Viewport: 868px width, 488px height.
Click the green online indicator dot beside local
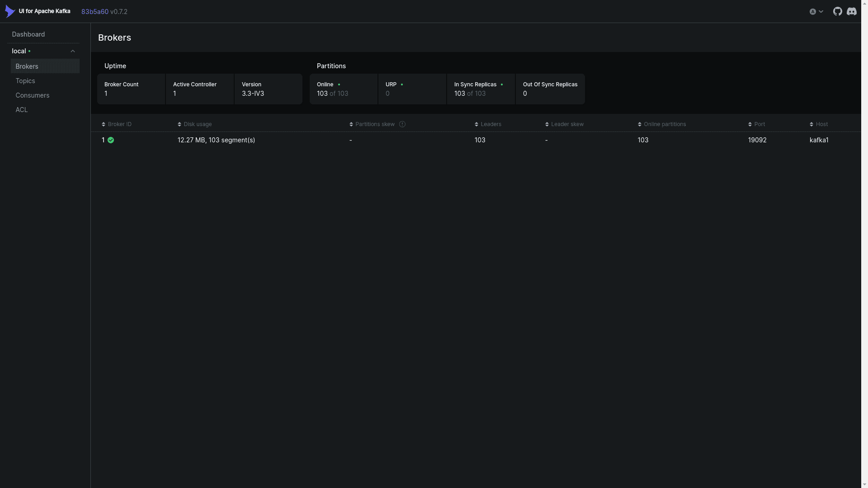coord(29,51)
